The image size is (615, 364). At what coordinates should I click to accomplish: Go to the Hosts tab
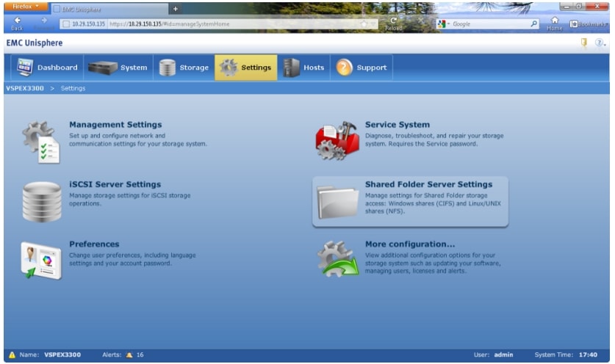coord(304,68)
